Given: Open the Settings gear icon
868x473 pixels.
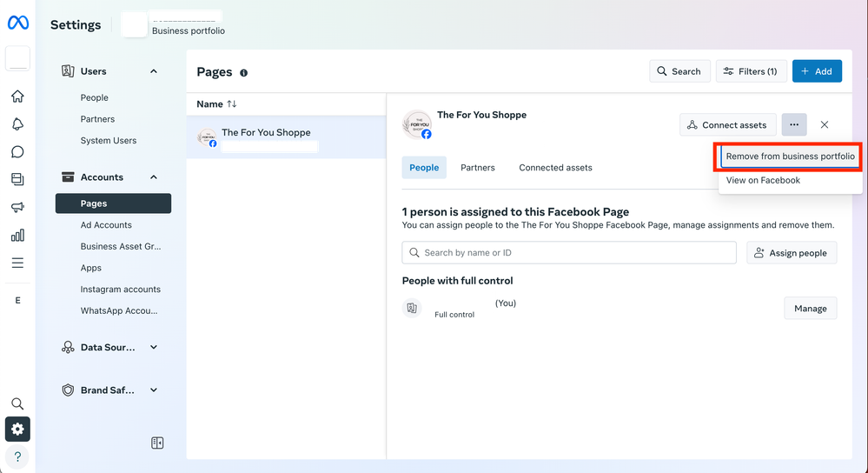Looking at the screenshot, I should coord(17,430).
